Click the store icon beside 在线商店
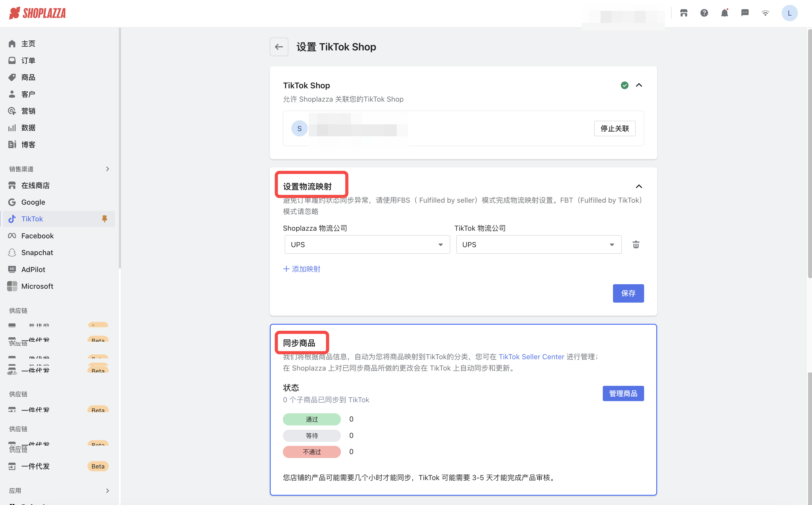The height and width of the screenshot is (505, 812). coord(12,185)
